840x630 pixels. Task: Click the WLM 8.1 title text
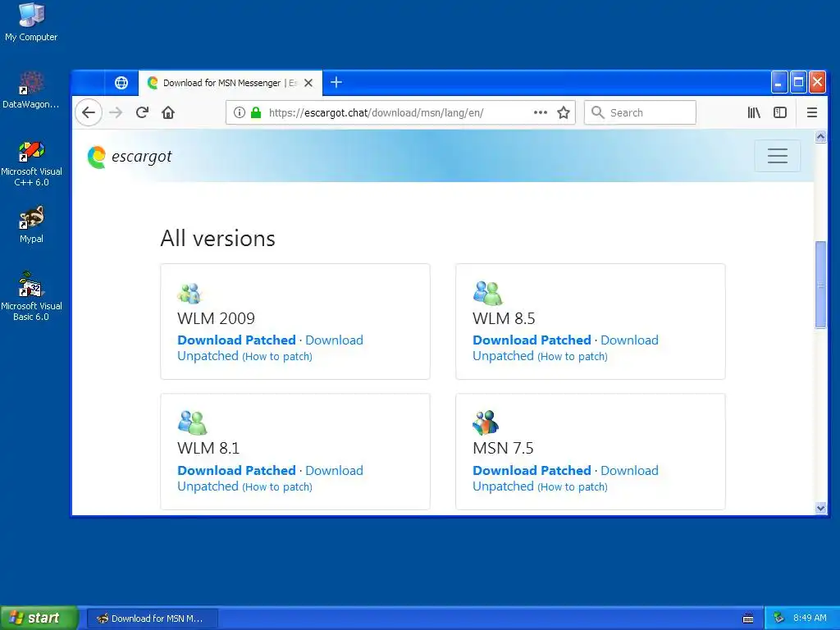coord(208,448)
